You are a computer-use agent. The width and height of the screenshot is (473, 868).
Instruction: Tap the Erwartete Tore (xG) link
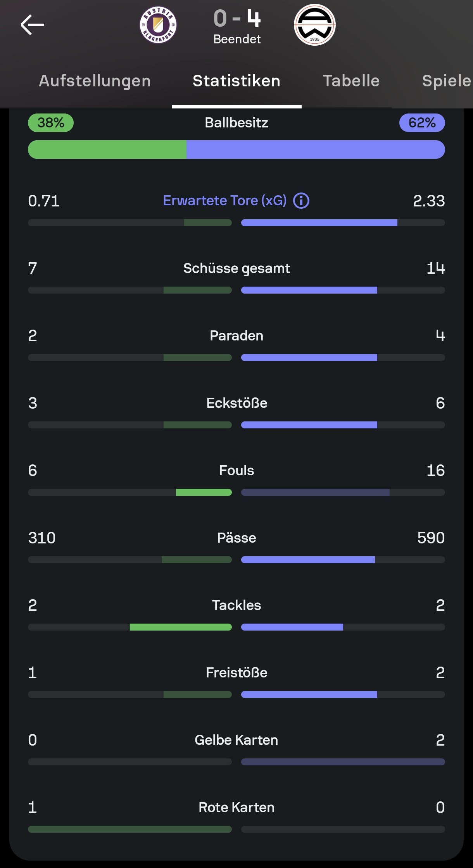click(x=225, y=201)
